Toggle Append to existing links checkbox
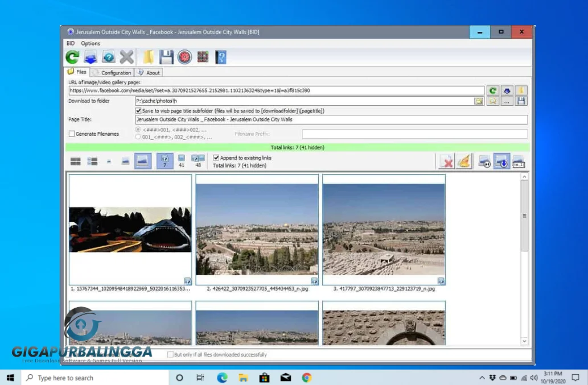The height and width of the screenshot is (385, 588). click(216, 158)
